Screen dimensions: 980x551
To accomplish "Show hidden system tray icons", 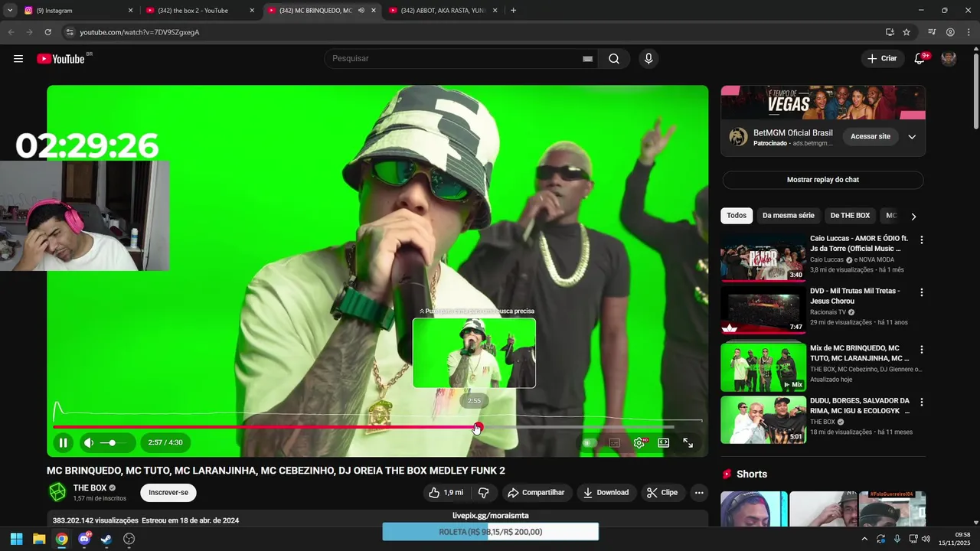I will [x=864, y=539].
